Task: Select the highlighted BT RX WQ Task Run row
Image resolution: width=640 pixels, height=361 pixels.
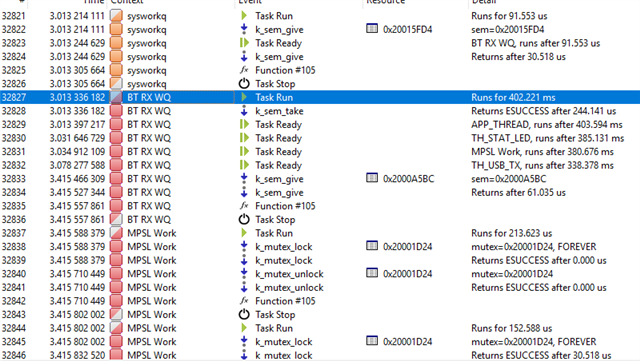Action: (x=320, y=97)
